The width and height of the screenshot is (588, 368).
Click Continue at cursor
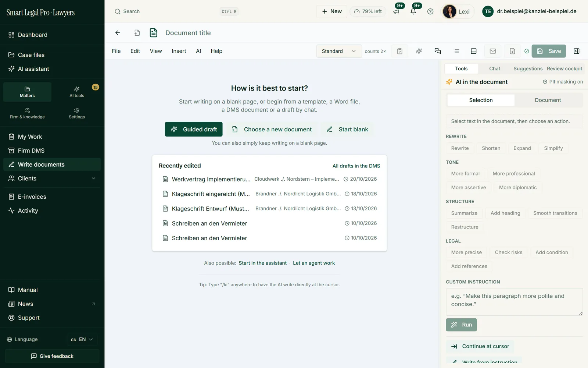(480, 346)
